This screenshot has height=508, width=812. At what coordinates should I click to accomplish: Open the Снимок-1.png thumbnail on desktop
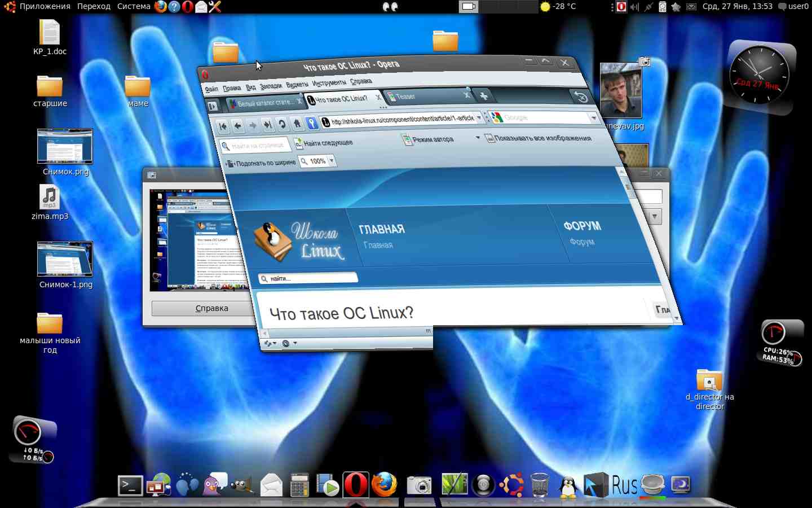pyautogui.click(x=65, y=259)
